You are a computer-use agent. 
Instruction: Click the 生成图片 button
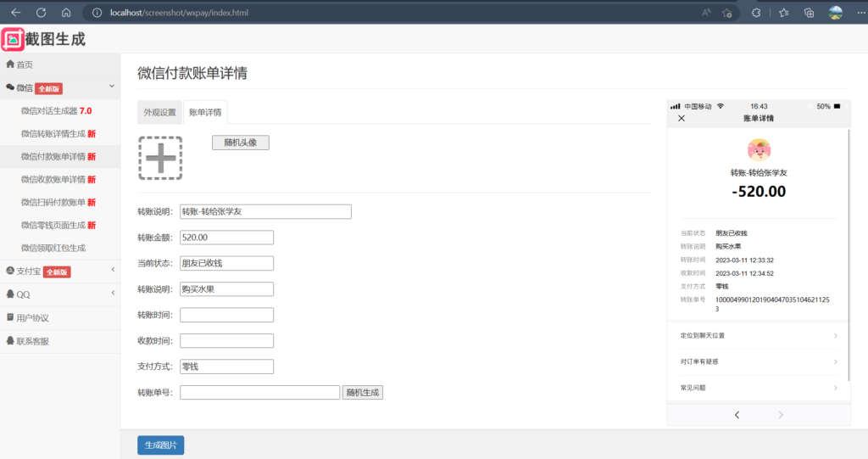pos(160,445)
